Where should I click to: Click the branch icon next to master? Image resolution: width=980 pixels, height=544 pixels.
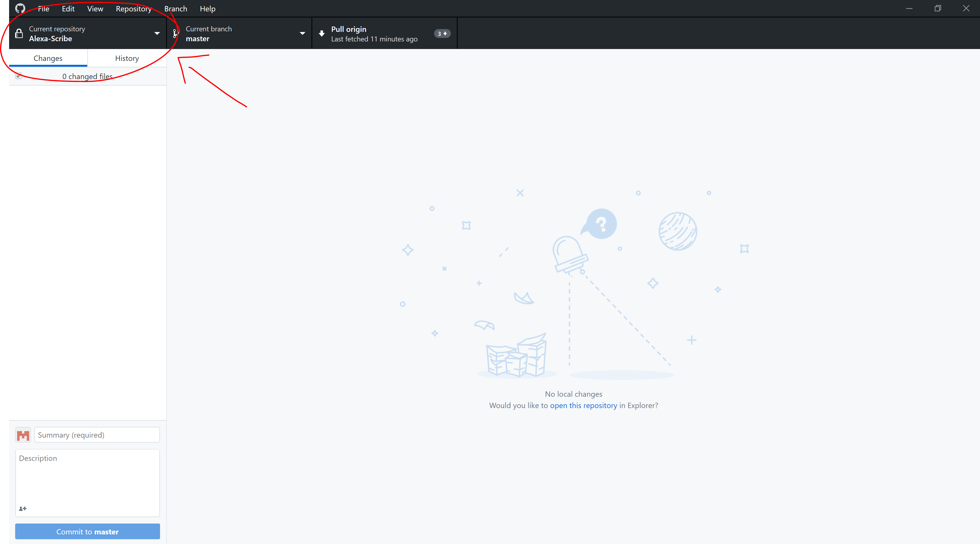click(x=176, y=34)
